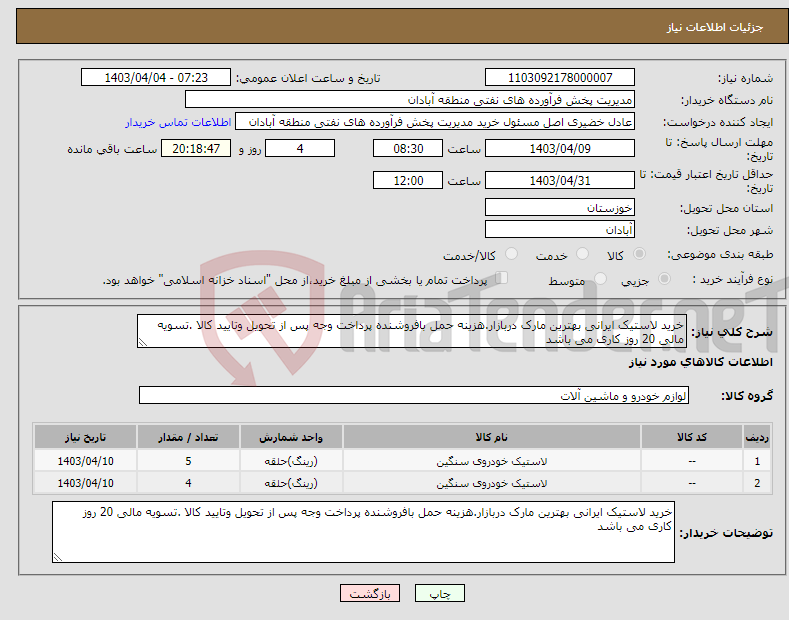
Task: Click quantity 4 in row 2
Action: tap(188, 483)
